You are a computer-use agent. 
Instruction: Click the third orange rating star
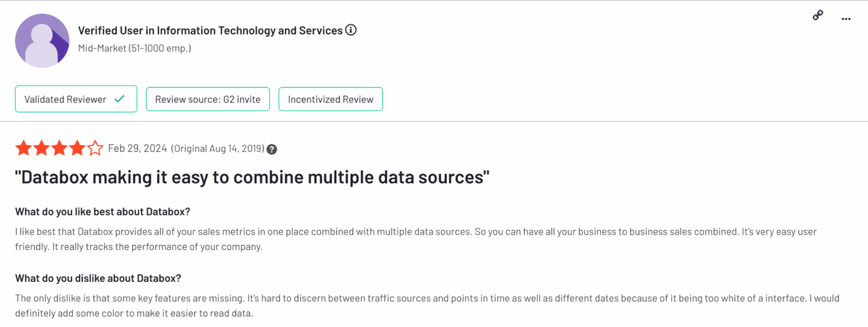pyautogui.click(x=59, y=149)
